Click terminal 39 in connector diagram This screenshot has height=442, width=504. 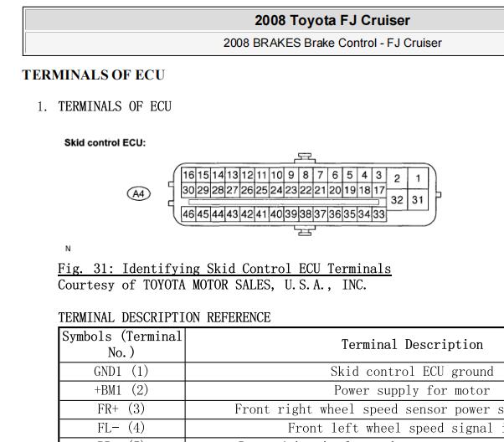click(291, 214)
